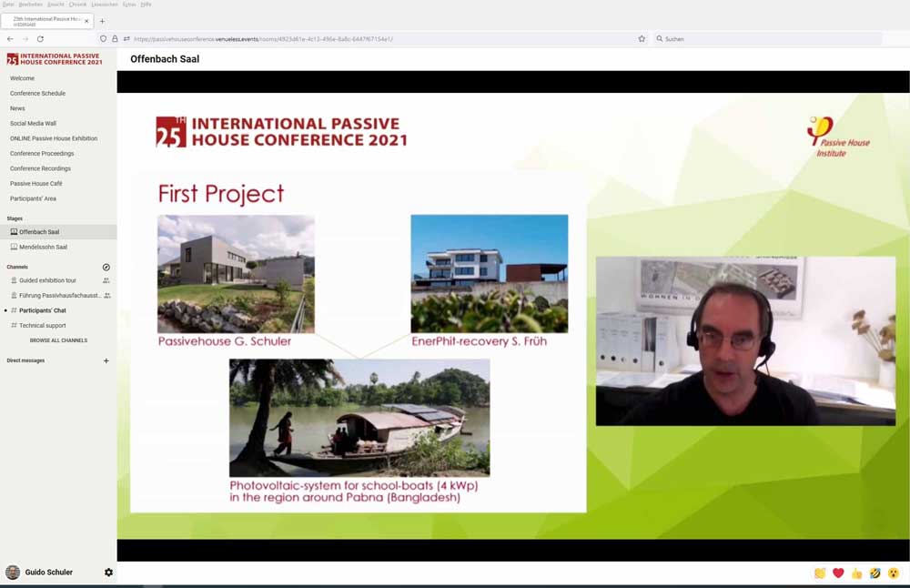Open the Participants' Chat channel
The height and width of the screenshot is (588, 910).
pyautogui.click(x=43, y=310)
